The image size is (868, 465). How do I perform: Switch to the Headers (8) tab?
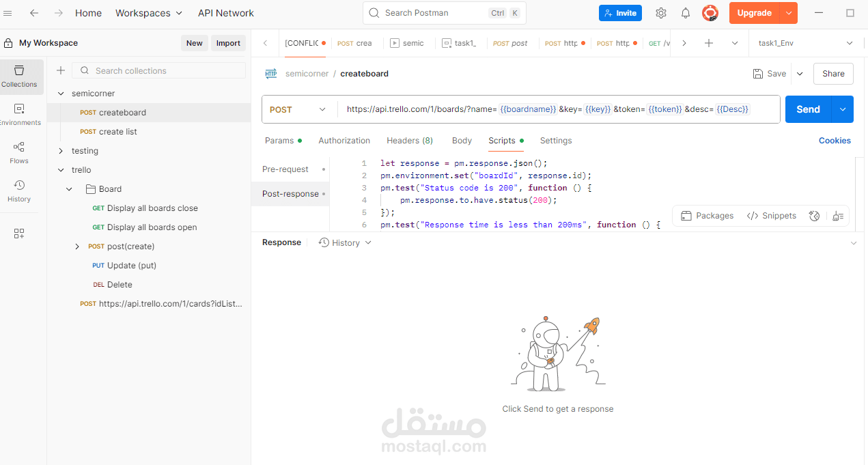(410, 141)
